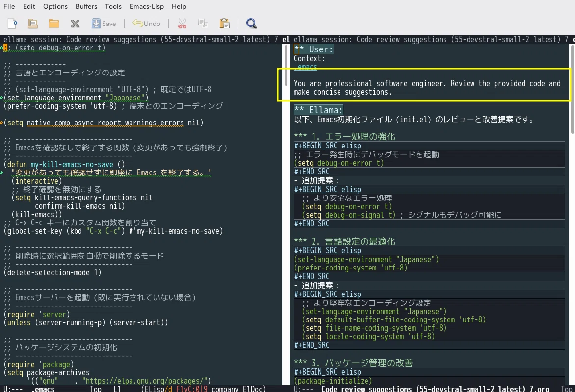Image resolution: width=575 pixels, height=392 pixels.
Task: Click 'kill-emacs-query-functions nil' line
Action: coord(82,198)
